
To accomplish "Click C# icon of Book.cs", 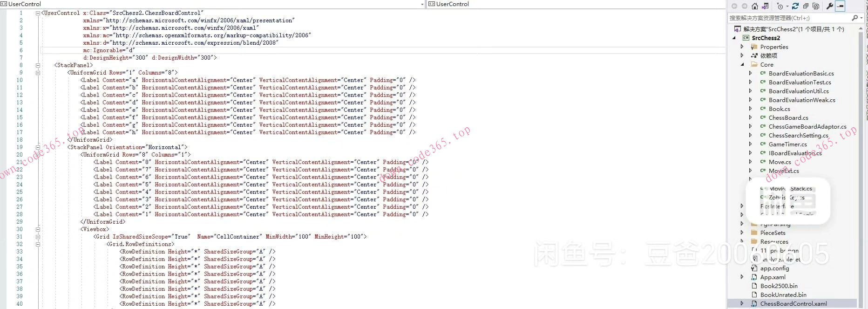I will point(763,109).
